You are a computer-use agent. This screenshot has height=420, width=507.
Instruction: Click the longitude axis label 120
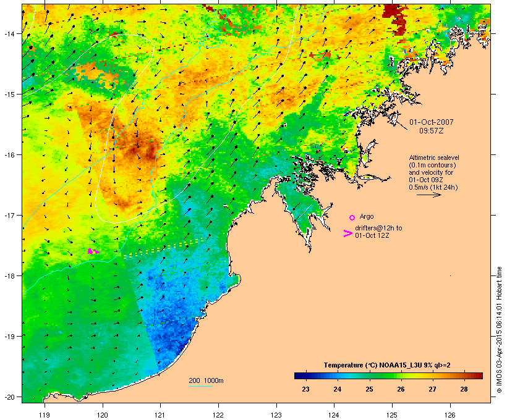(103, 415)
